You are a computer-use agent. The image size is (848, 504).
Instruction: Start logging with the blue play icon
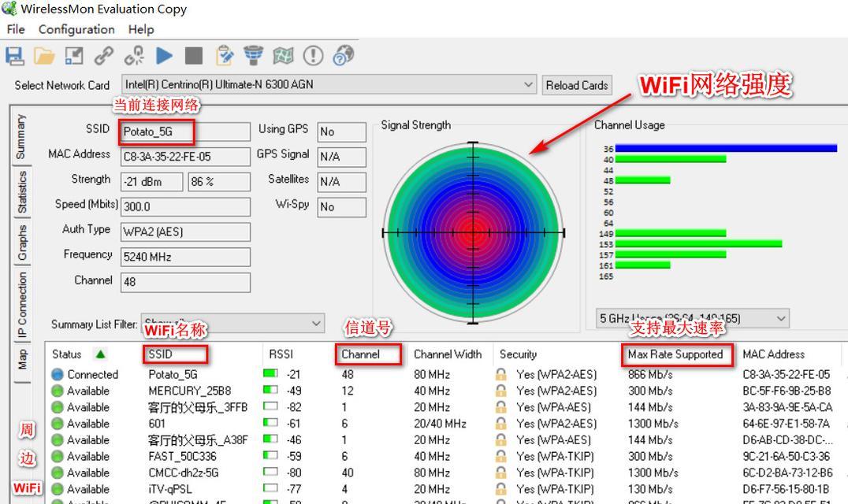[164, 56]
